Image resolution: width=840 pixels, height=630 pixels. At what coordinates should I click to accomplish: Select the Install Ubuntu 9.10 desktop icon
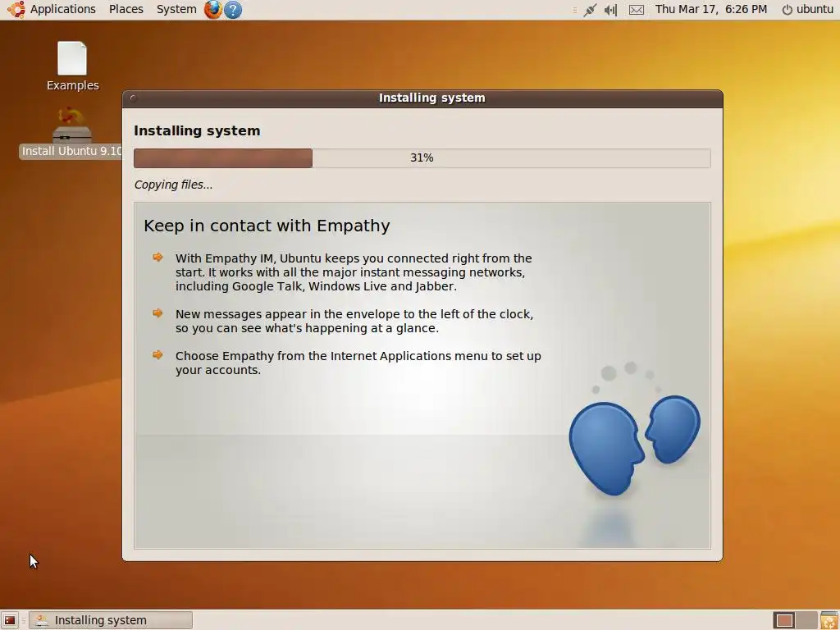(72, 133)
